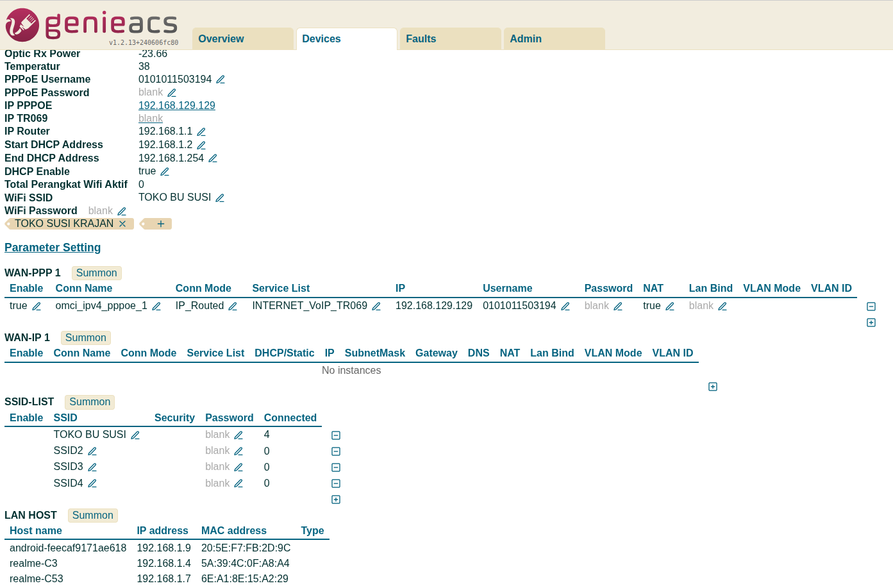Add a new SSID instance via plus icon
The width and height of the screenshot is (893, 588).
[335, 499]
